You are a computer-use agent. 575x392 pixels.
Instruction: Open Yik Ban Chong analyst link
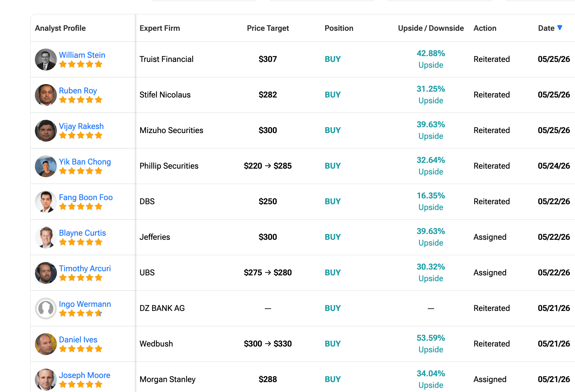85,162
